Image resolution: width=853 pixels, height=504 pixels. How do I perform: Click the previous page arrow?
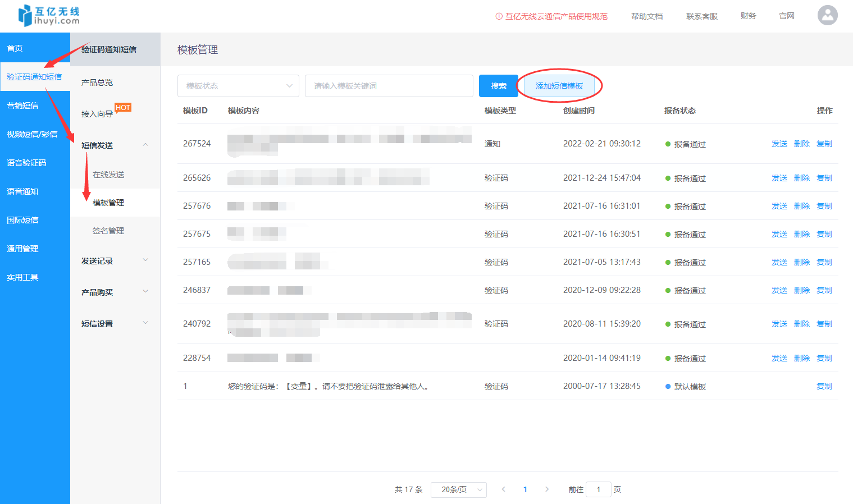503,489
